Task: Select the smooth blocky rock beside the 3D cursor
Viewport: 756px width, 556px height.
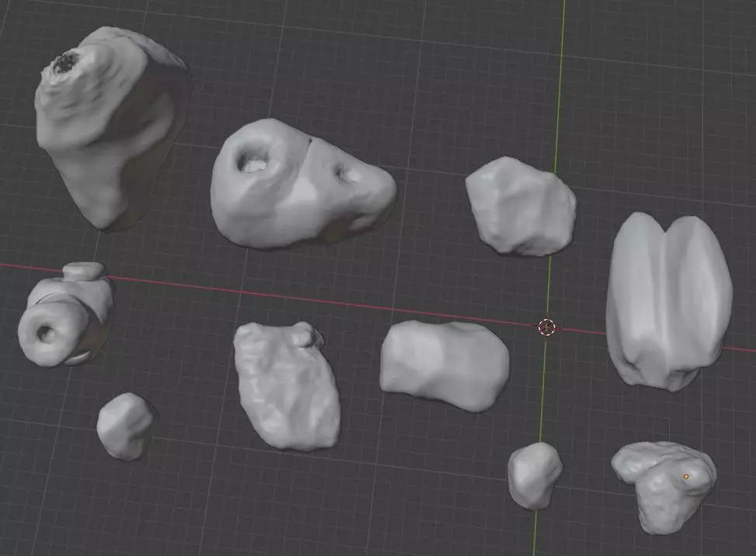Action: tap(444, 366)
